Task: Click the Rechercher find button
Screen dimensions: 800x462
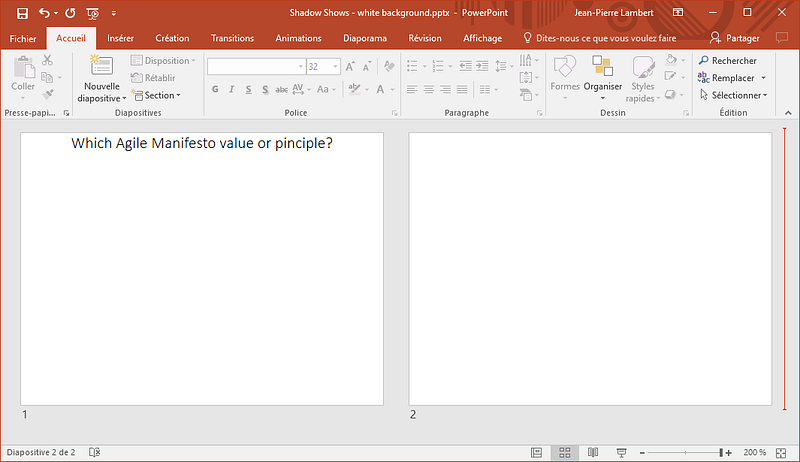Action: click(x=727, y=61)
